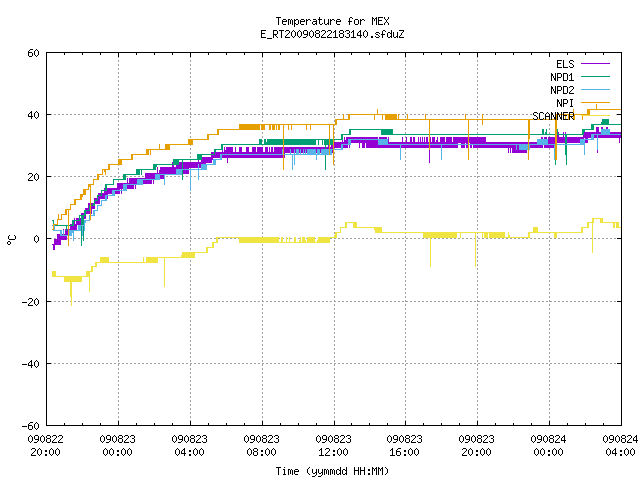Image resolution: width=640 pixels, height=480 pixels.
Task: Click the blue NPD2 legend line sample
Action: point(595,89)
